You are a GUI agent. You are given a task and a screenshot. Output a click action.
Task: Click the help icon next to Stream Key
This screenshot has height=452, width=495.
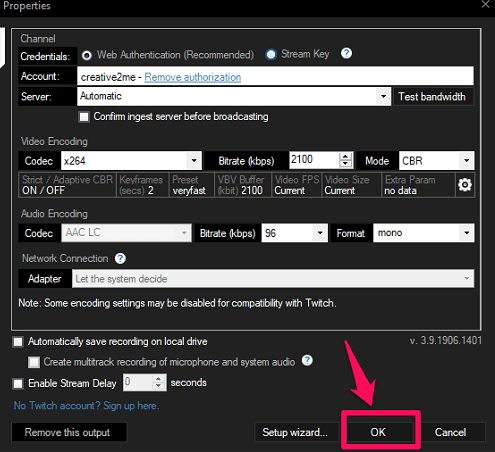[346, 53]
